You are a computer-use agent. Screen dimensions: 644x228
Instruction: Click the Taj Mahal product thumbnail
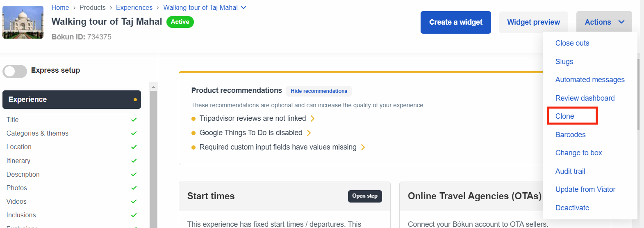click(23, 22)
